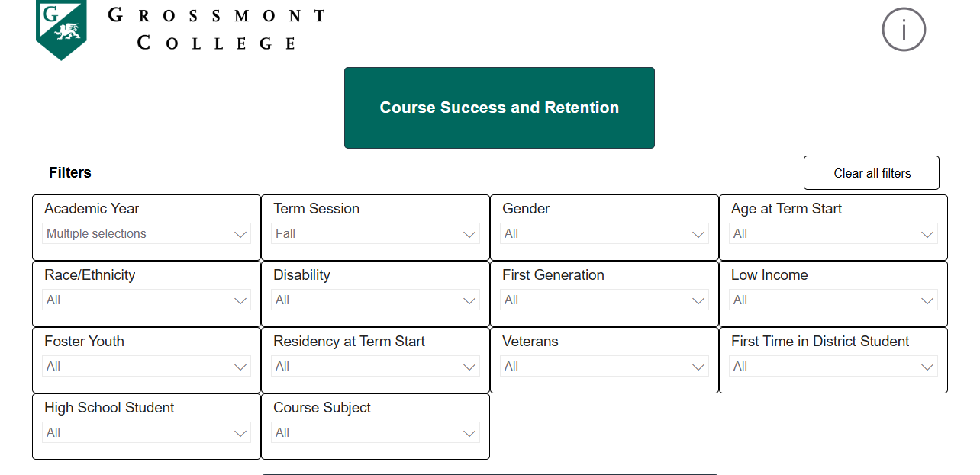Click the Course Success and Retention header
The image size is (980, 475).
coord(499,108)
